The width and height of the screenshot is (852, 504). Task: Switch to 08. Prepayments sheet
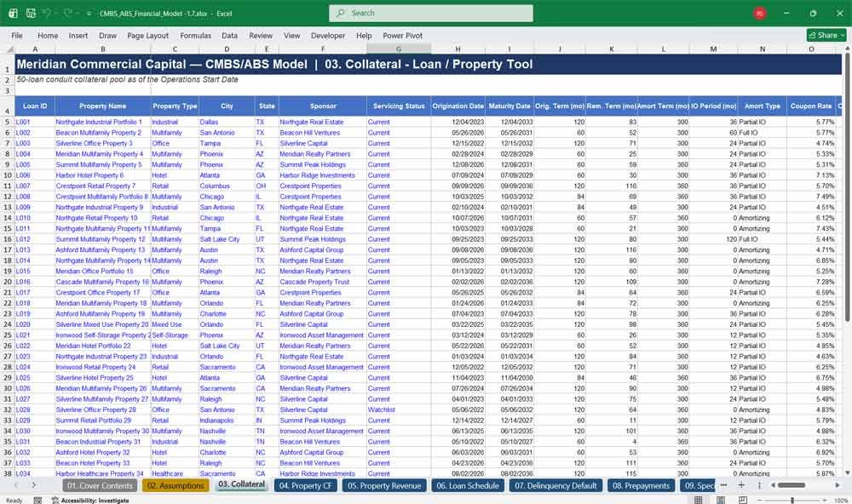click(642, 485)
